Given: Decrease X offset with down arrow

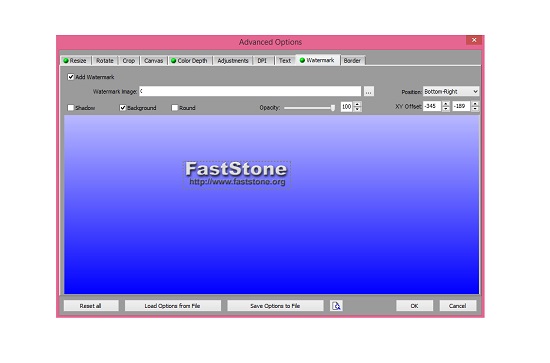Looking at the screenshot, I should 445,109.
